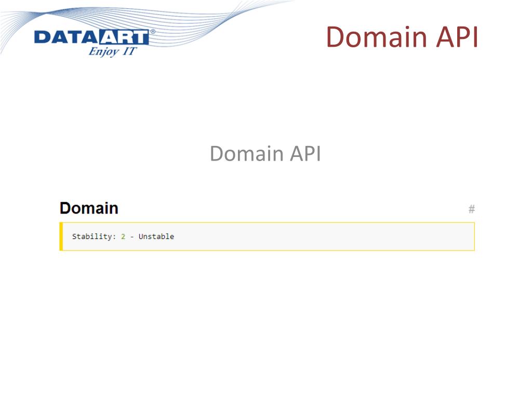The image size is (532, 399).
Task: Click the bold 'Domain' section heading
Action: (x=89, y=208)
